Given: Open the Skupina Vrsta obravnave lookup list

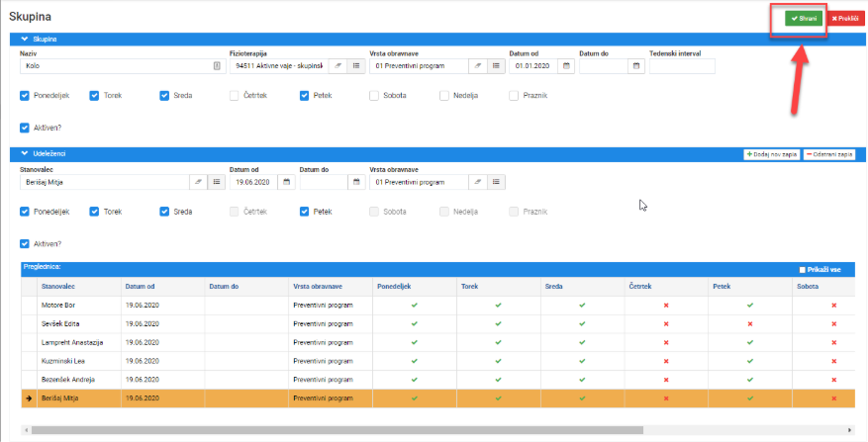Looking at the screenshot, I should tap(496, 66).
